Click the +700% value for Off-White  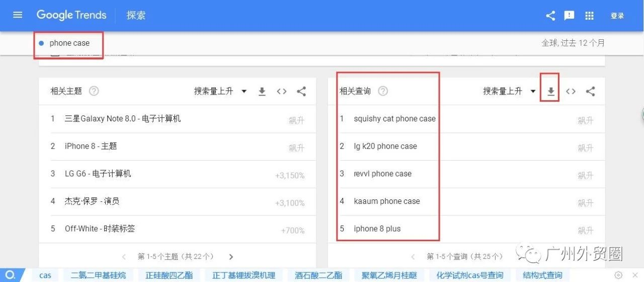293,231
